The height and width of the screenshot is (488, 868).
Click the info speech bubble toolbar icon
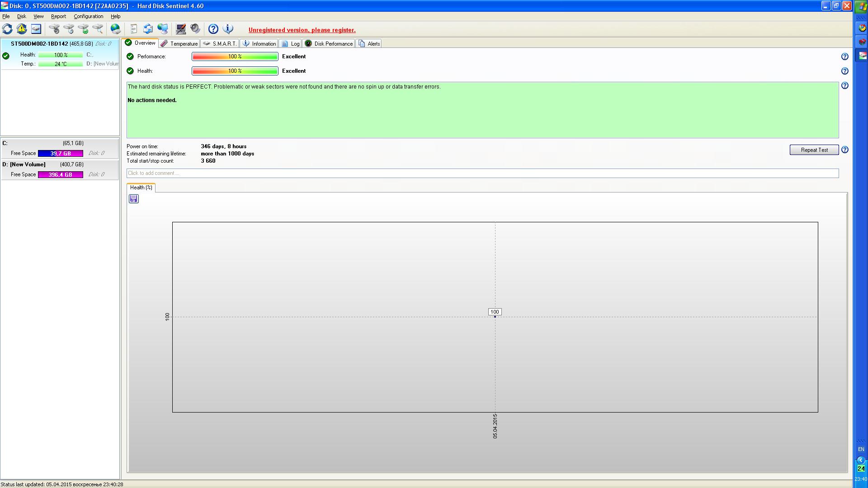pos(228,29)
